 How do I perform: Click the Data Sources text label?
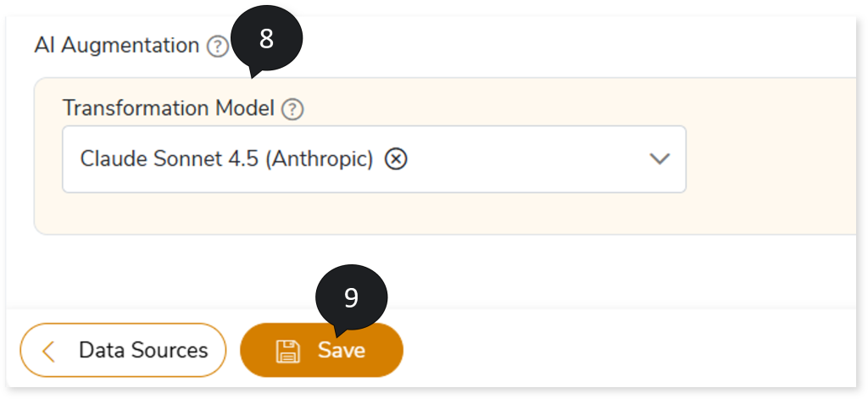coord(142,351)
